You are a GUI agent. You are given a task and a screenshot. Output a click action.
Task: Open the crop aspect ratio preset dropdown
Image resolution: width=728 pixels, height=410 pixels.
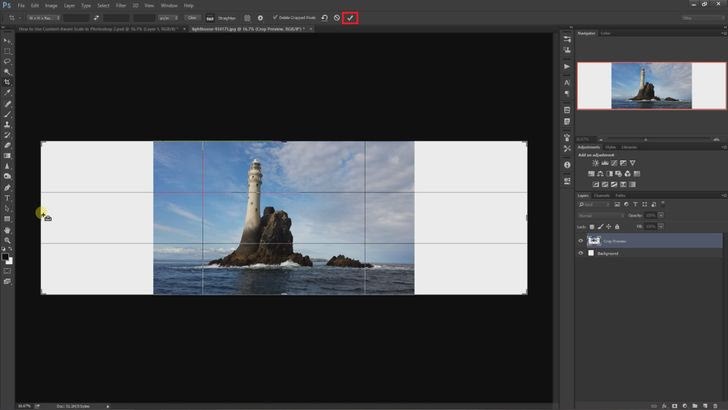(x=45, y=17)
